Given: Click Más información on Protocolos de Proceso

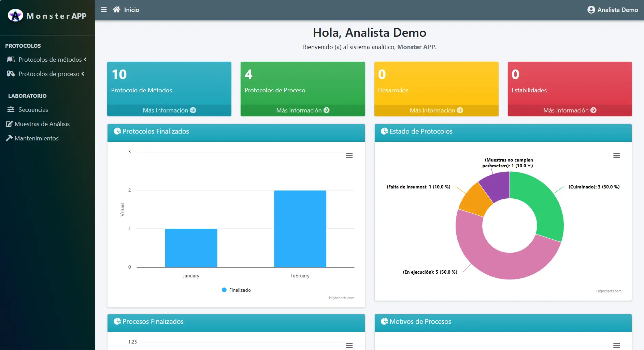Looking at the screenshot, I should [x=302, y=110].
